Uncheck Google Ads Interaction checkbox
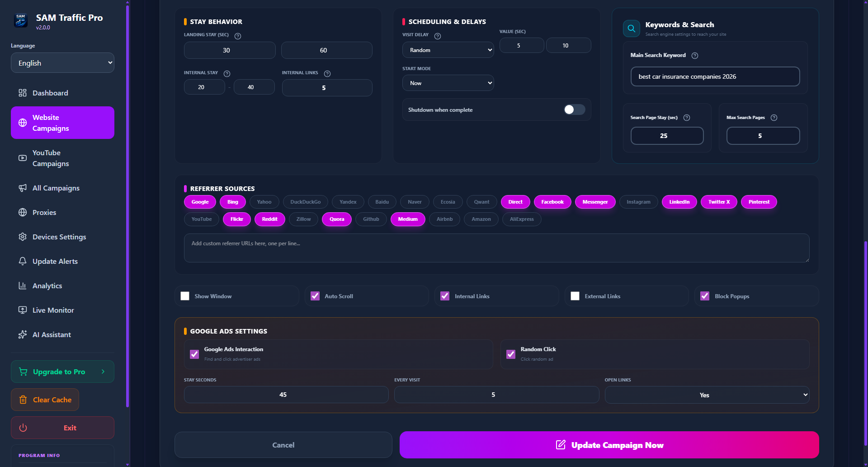 click(x=194, y=354)
